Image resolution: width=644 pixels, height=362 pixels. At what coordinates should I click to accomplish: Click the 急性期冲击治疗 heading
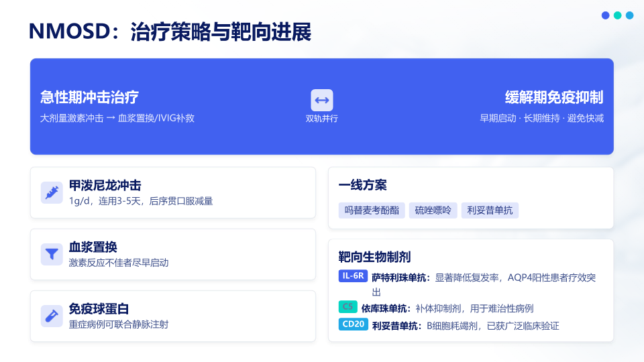coord(89,97)
